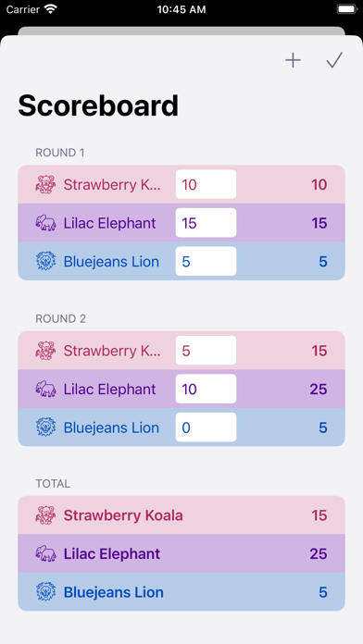
Task: Edit Strawberry Koala's Round 1 score field
Action: point(206,184)
